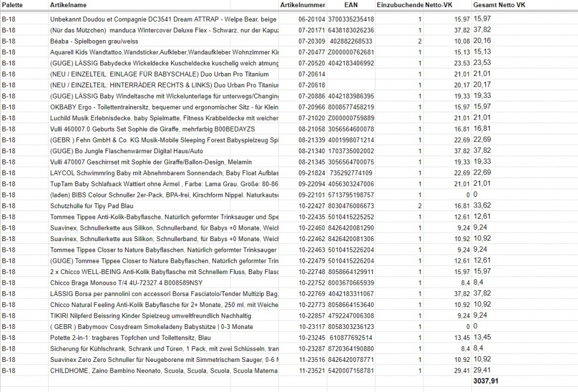The image size is (578, 392).
Task: Click EAN cell "402882268533"
Action: tap(351, 41)
